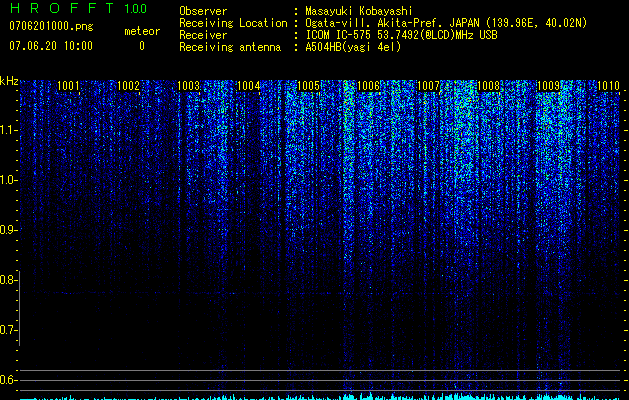
Task: Click the 1007 time marker
Action: click(x=428, y=85)
